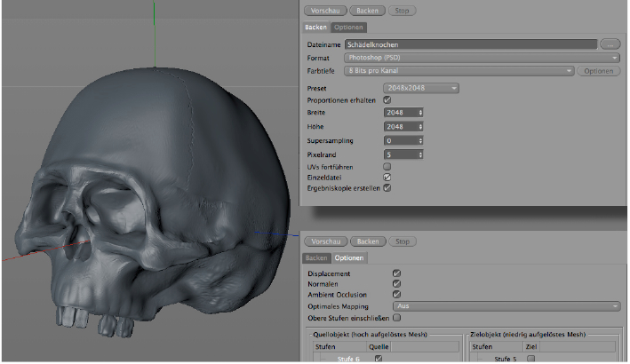Image resolution: width=630 pixels, height=364 pixels.
Task: Open the Optimales Mapping dropdown
Action: coord(506,305)
